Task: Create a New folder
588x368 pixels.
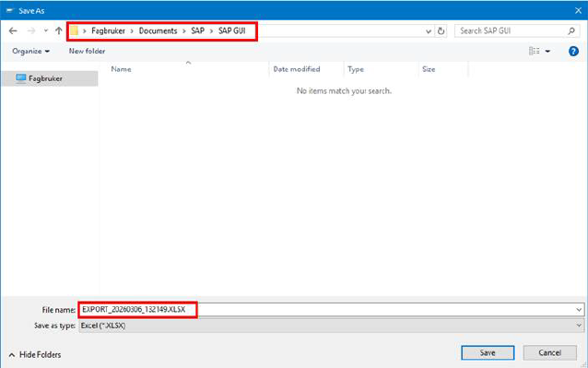Action: (87, 51)
